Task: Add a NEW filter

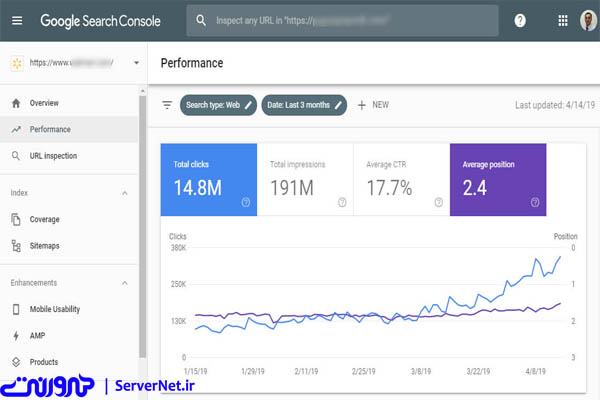Action: tap(373, 104)
